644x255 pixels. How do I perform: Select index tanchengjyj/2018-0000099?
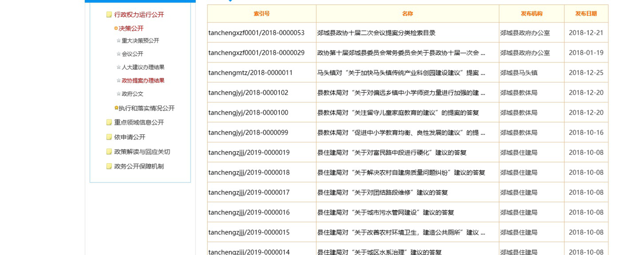point(248,132)
